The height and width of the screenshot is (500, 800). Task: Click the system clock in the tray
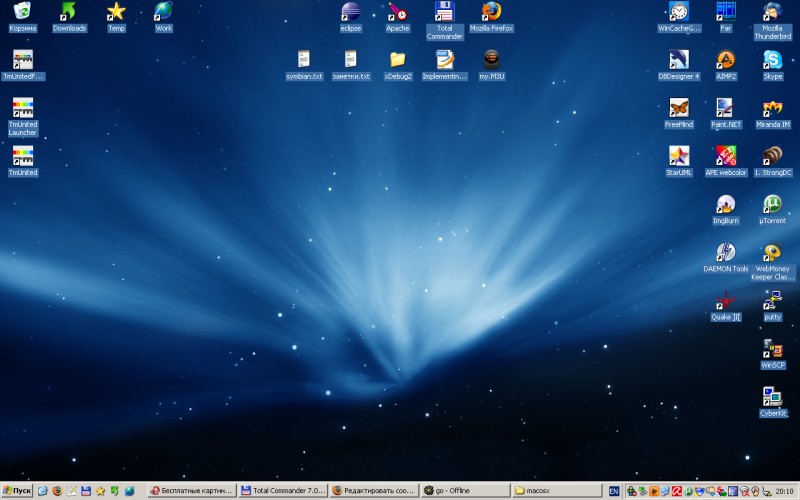point(784,491)
